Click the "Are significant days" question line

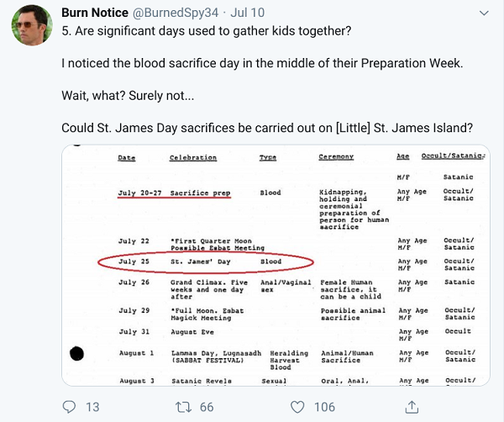pos(207,32)
